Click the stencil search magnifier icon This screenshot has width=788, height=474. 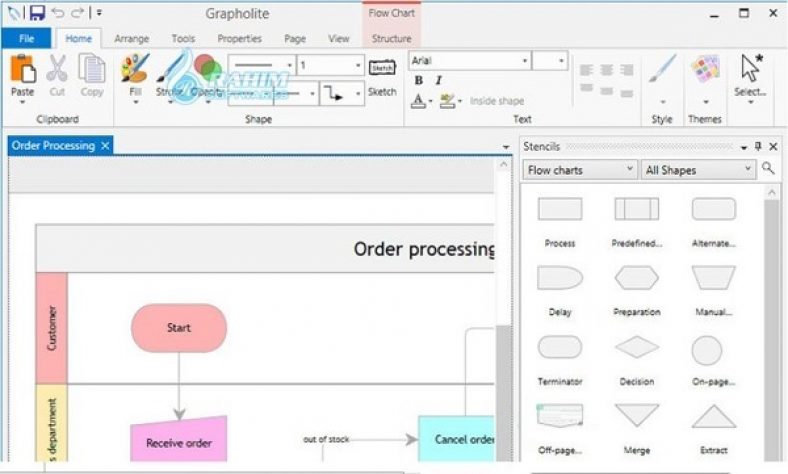(768, 168)
